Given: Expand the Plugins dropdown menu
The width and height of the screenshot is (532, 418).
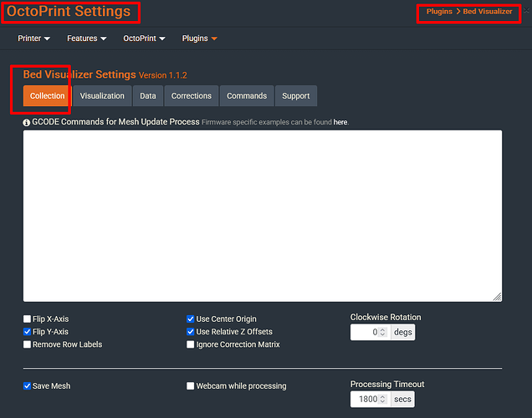Looking at the screenshot, I should pyautogui.click(x=199, y=38).
